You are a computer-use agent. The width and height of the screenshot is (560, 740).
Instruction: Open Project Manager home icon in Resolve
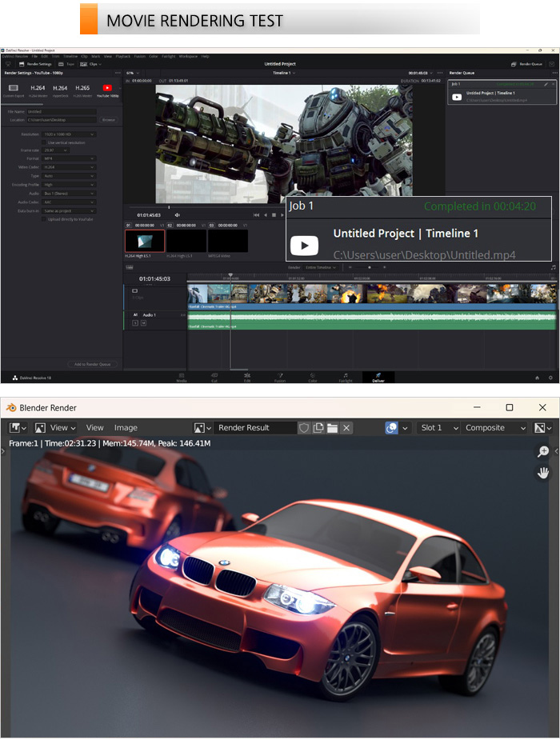537,378
